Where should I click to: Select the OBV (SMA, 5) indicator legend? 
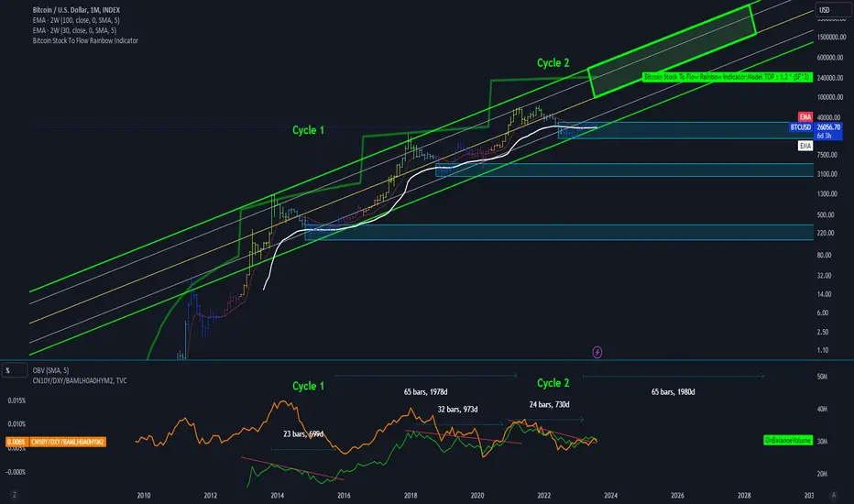click(x=50, y=370)
